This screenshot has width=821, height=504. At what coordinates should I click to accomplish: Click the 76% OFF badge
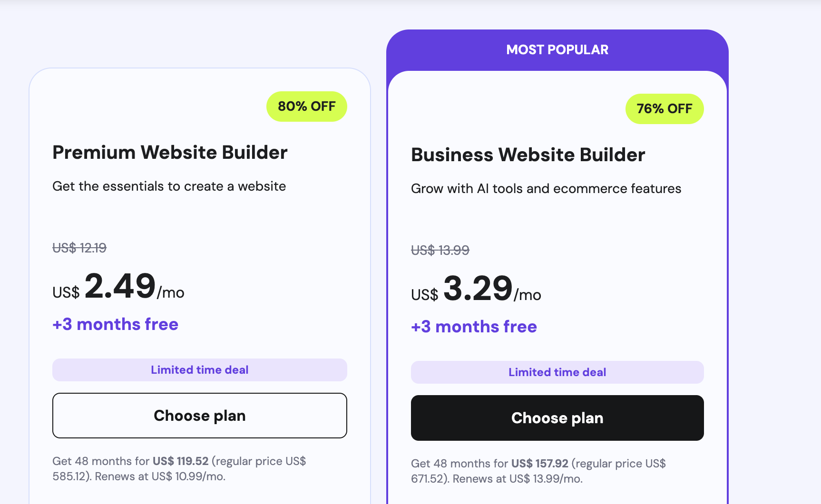point(664,108)
